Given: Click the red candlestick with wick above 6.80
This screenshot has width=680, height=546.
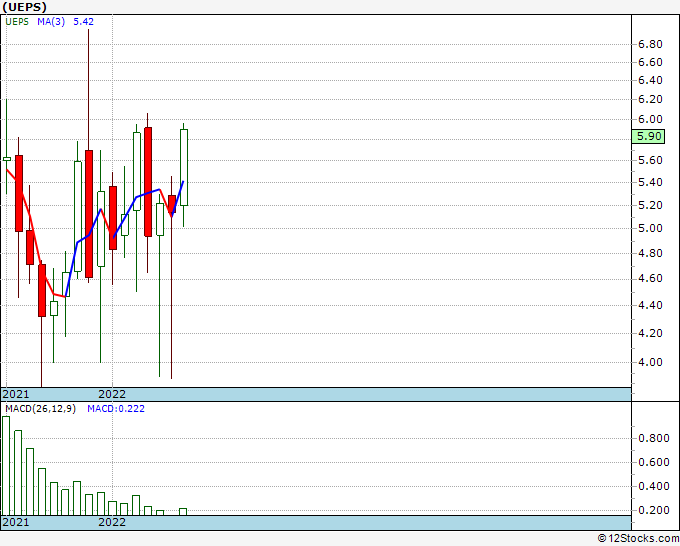Looking at the screenshot, I should (x=88, y=214).
